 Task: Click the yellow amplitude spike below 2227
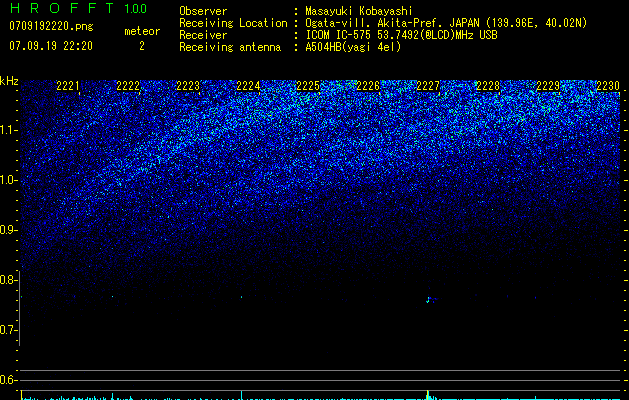(428, 395)
